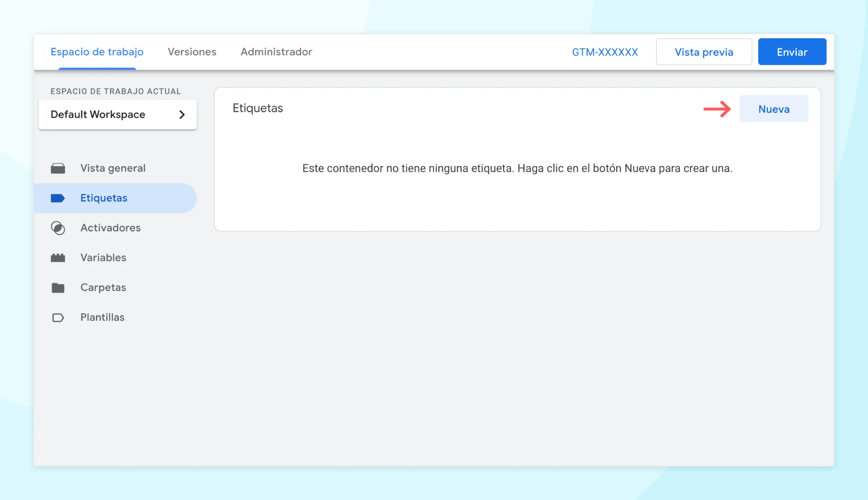Open the Carpetas section
The height and width of the screenshot is (500, 868).
pos(115,288)
